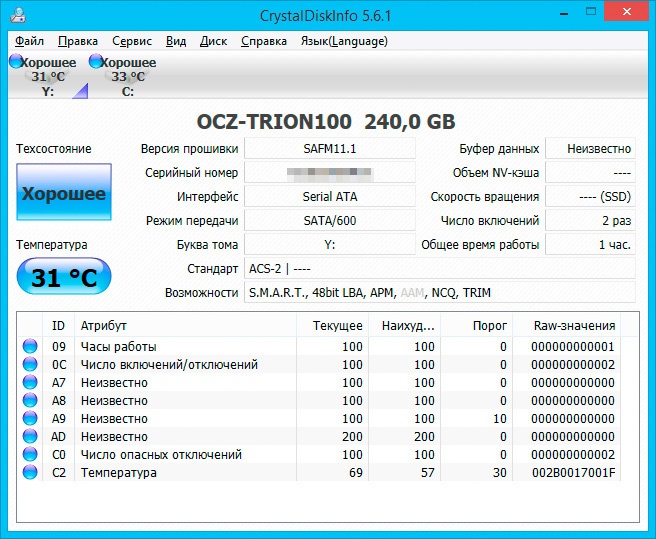Viewport: 656px width, 539px height.
Task: Click the OCZ-TRION100 240,0 GB drive title
Action: tap(326, 122)
